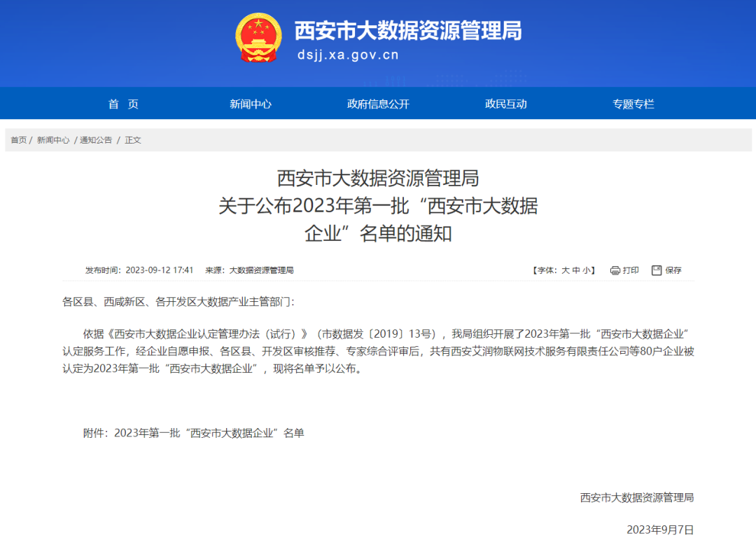
Task: Set font size to 小
Action: [587, 270]
